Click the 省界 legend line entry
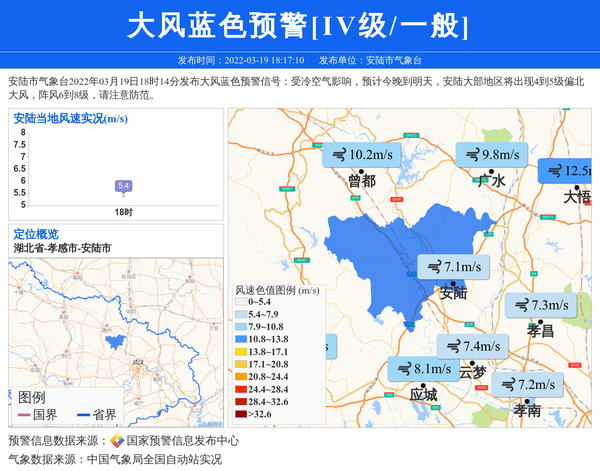The width and height of the screenshot is (600, 471). pyautogui.click(x=96, y=415)
